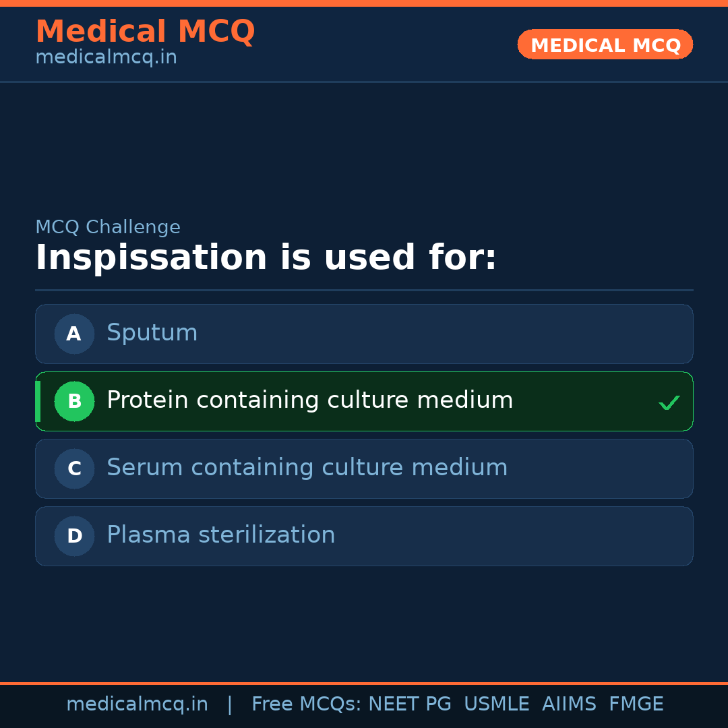
Task: Open medicalmcq.in link in the footer
Action: pyautogui.click(x=137, y=704)
